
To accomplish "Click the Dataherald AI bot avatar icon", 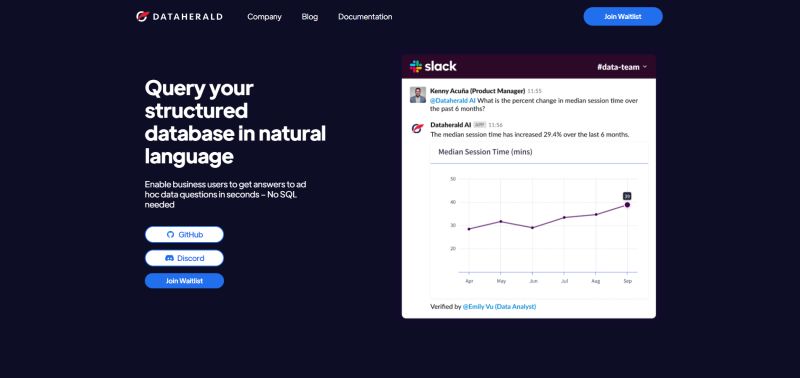I will (x=417, y=128).
